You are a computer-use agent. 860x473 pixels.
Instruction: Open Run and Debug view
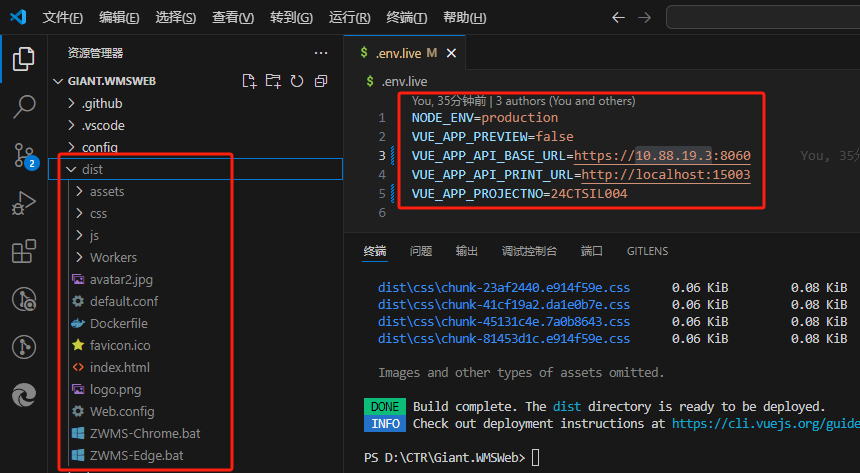click(23, 203)
